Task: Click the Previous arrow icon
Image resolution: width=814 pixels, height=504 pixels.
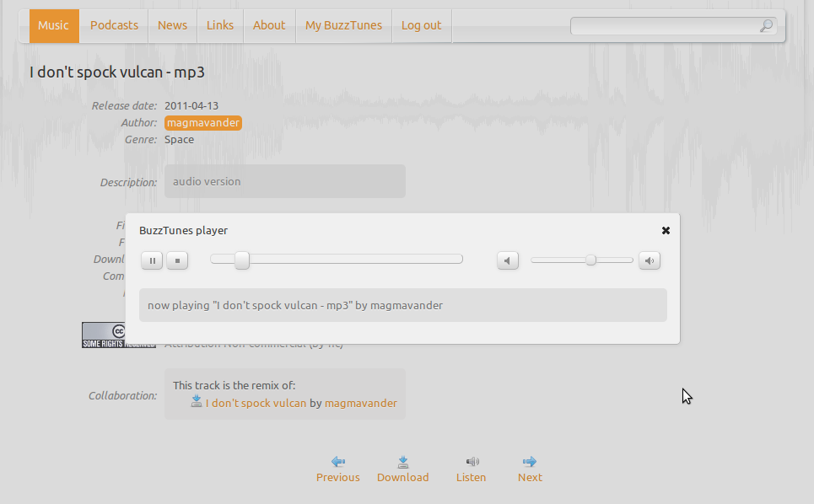Action: tap(338, 462)
